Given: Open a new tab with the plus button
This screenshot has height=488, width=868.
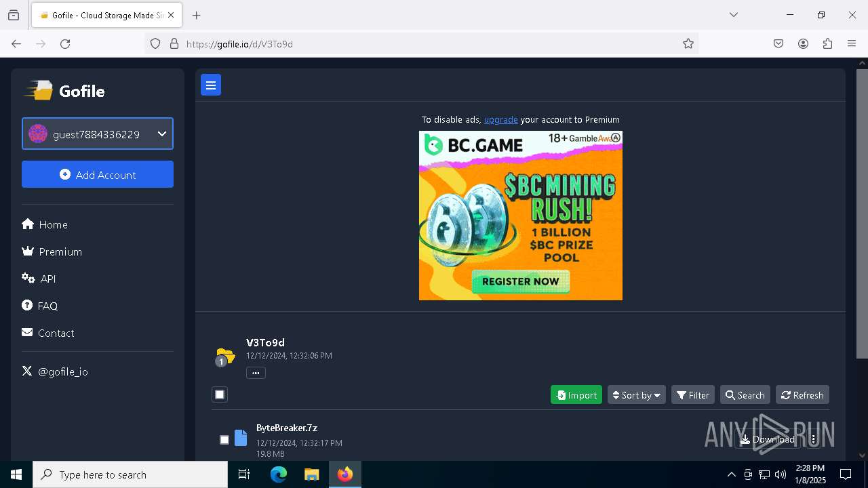Looking at the screenshot, I should (197, 15).
